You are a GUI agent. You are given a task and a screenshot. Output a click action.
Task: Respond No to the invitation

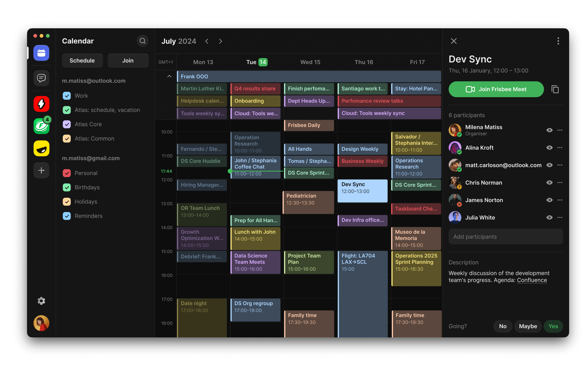click(502, 326)
